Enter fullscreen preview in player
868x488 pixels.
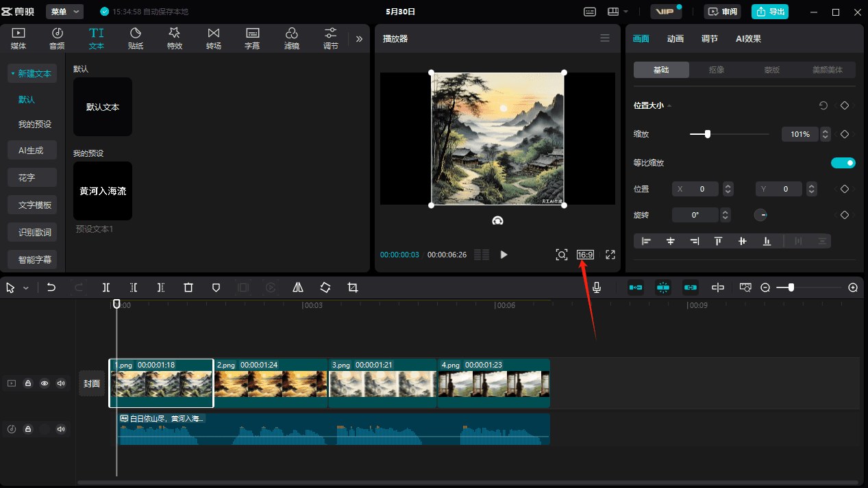[x=610, y=255]
